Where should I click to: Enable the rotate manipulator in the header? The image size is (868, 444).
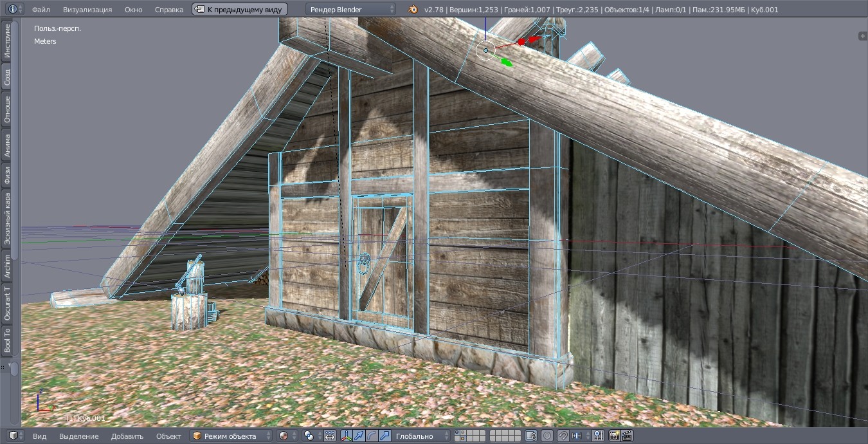pos(370,436)
